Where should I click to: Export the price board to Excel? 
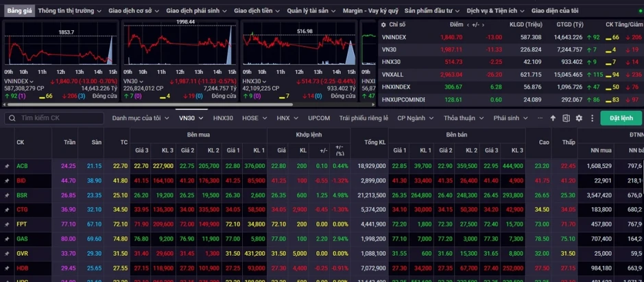tap(566, 118)
